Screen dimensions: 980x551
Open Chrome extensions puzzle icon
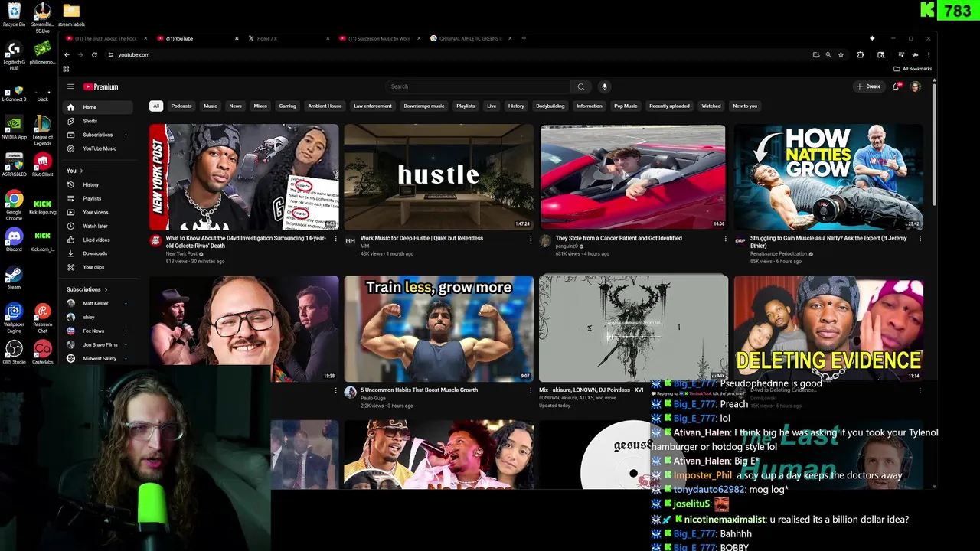pyautogui.click(x=861, y=54)
